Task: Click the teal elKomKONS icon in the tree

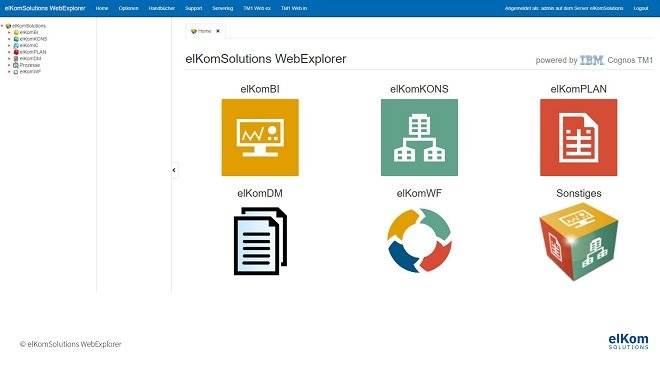Action: 16,39
